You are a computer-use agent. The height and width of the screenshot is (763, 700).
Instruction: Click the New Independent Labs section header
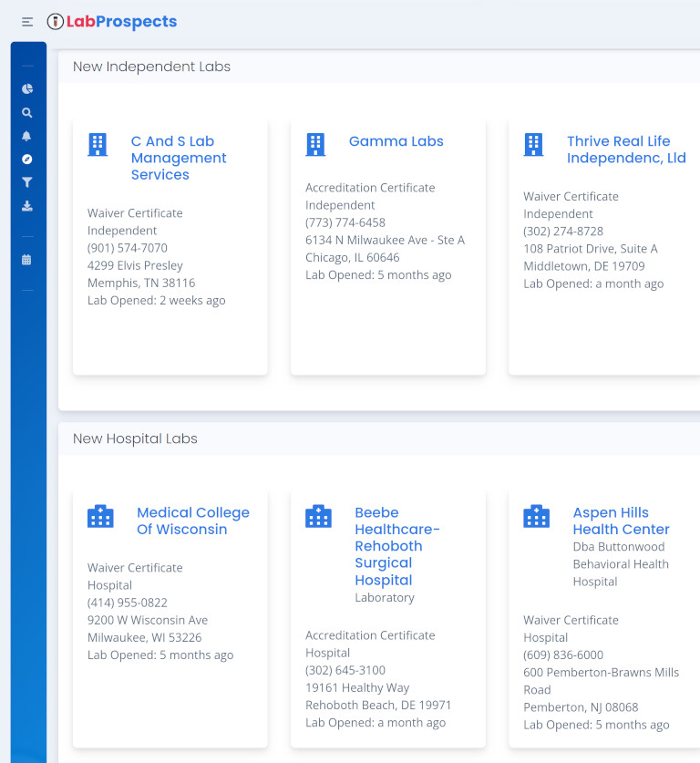[x=151, y=67]
